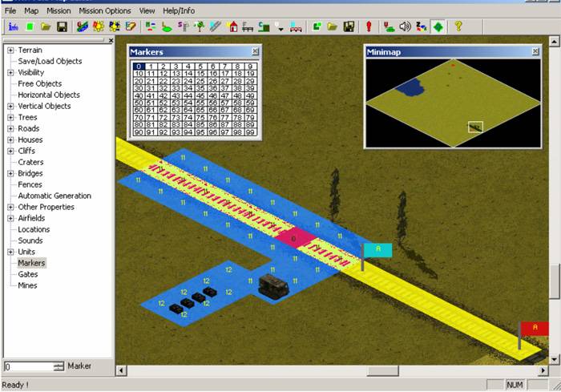Expand the Airfields tree node
This screenshot has height=392, width=561.
pos(10,218)
